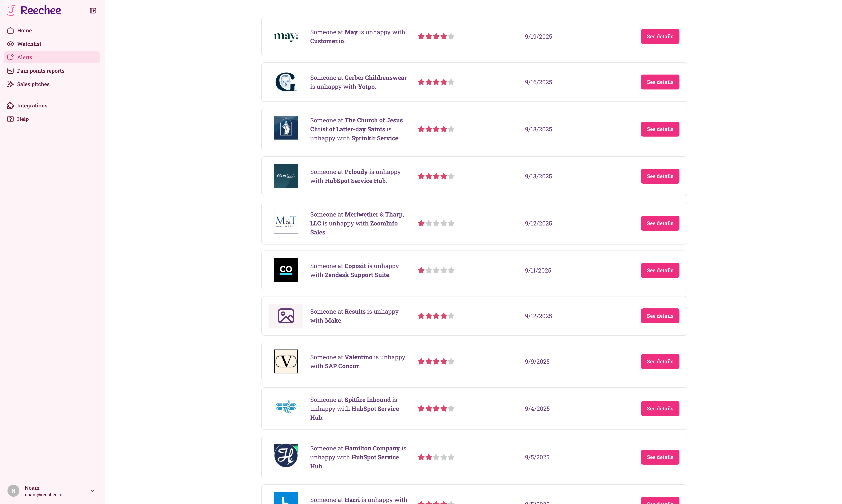
Task: Click the Coposit company logo thumbnail
Action: tap(286, 270)
